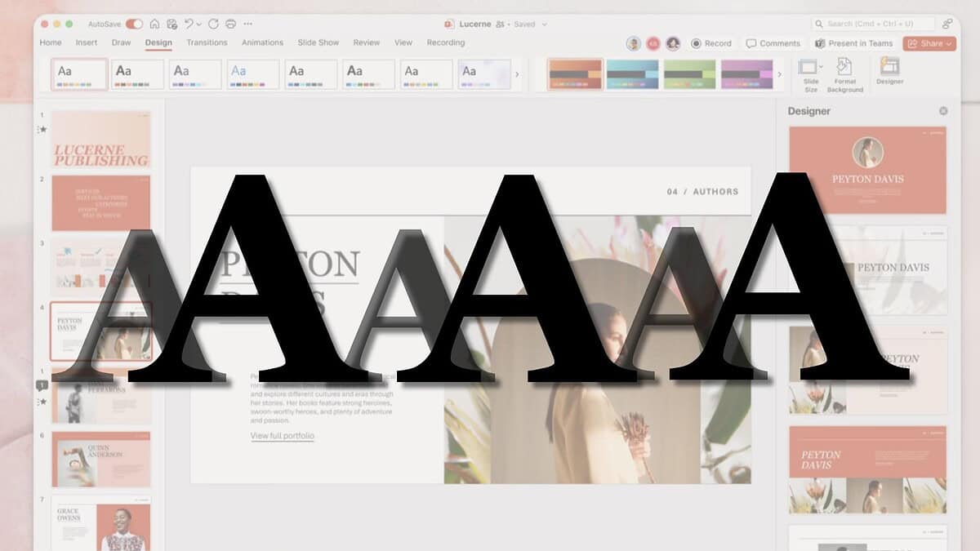The width and height of the screenshot is (980, 551).
Task: Click the Undo arrow icon
Action: pyautogui.click(x=189, y=24)
